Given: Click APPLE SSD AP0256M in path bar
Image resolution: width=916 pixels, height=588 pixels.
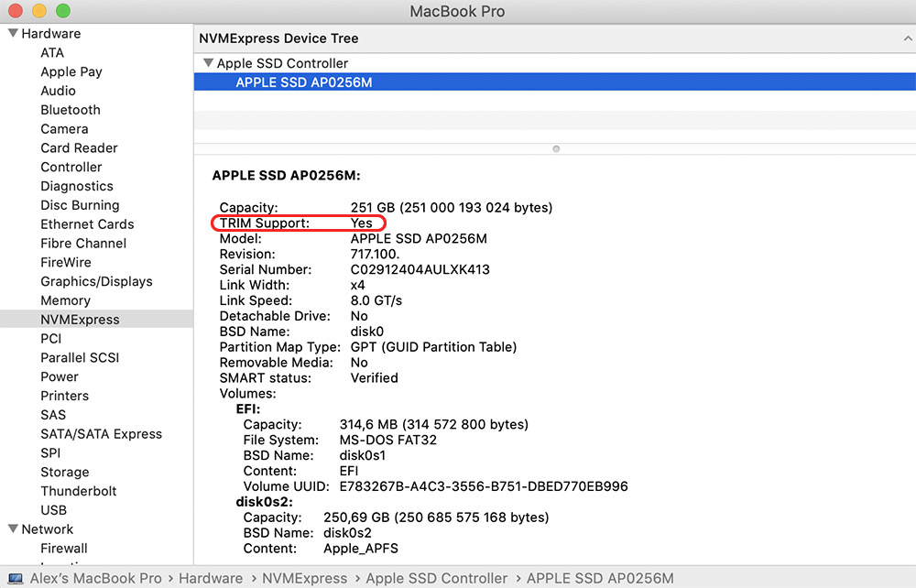Looking at the screenshot, I should click(600, 579).
